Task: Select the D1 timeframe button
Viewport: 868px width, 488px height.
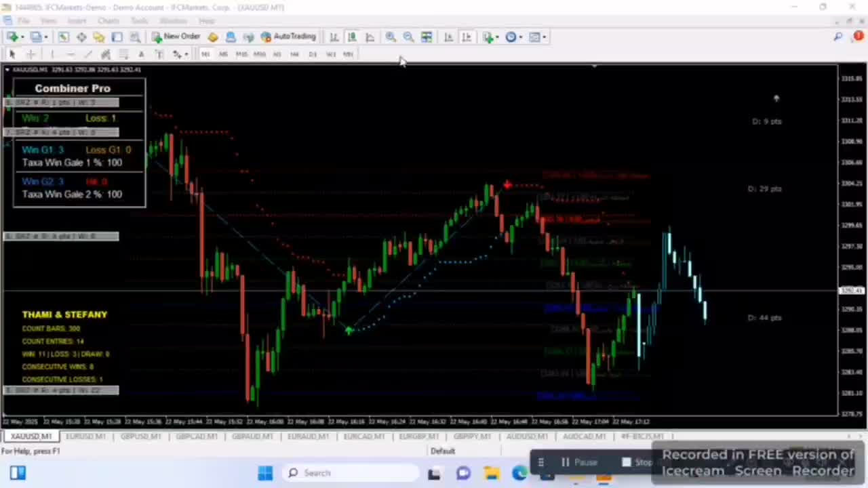Action: pyautogui.click(x=313, y=54)
